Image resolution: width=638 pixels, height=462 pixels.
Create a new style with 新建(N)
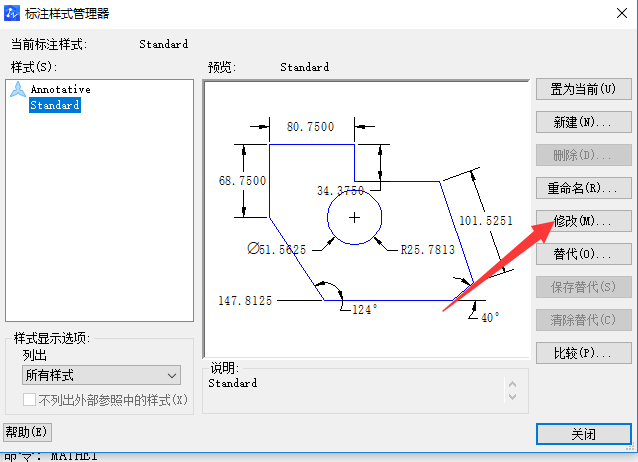[x=584, y=122]
